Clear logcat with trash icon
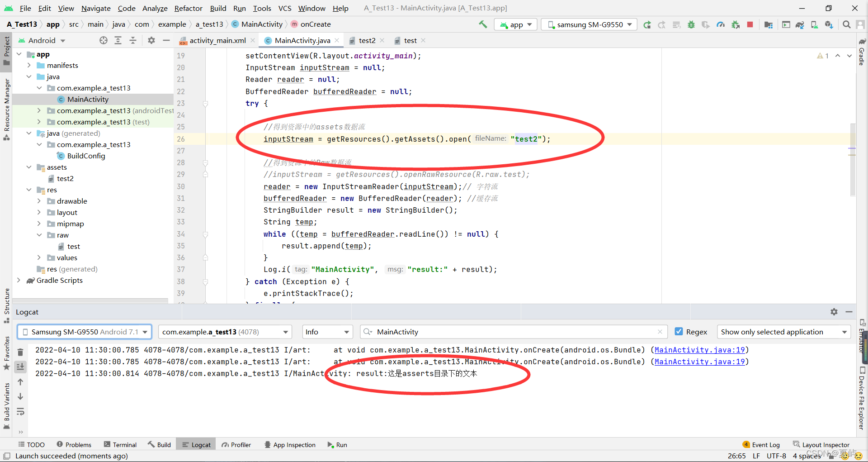The image size is (868, 462). [x=20, y=352]
